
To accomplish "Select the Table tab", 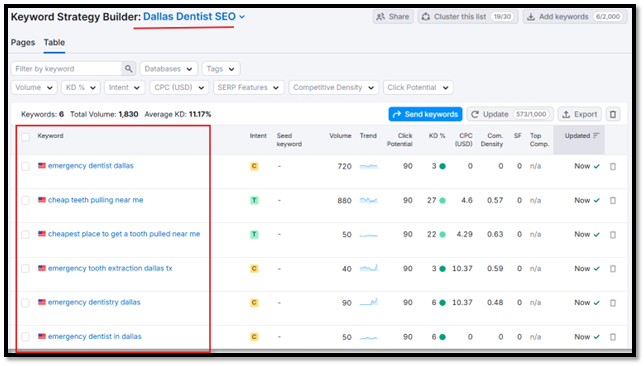I will pos(54,42).
